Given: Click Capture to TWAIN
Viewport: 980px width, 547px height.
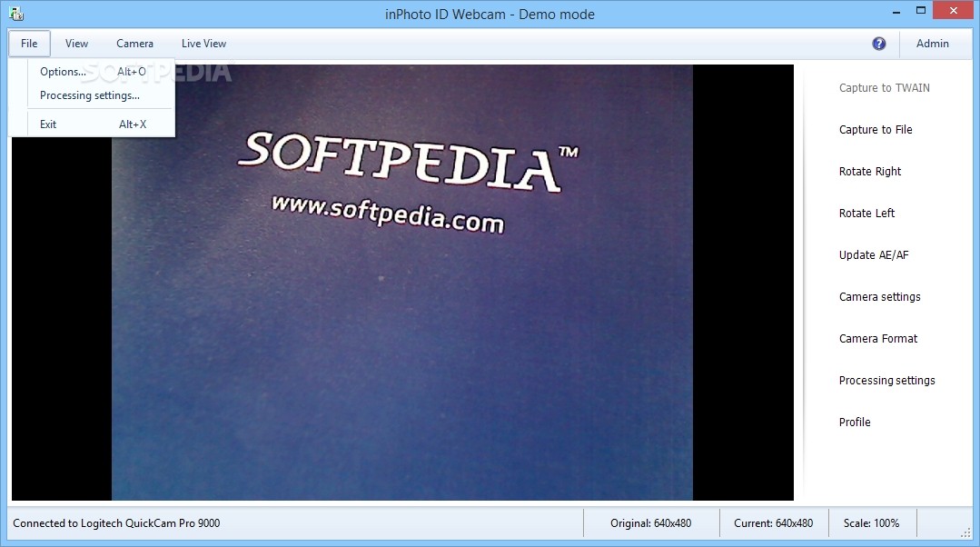Looking at the screenshot, I should [x=884, y=87].
